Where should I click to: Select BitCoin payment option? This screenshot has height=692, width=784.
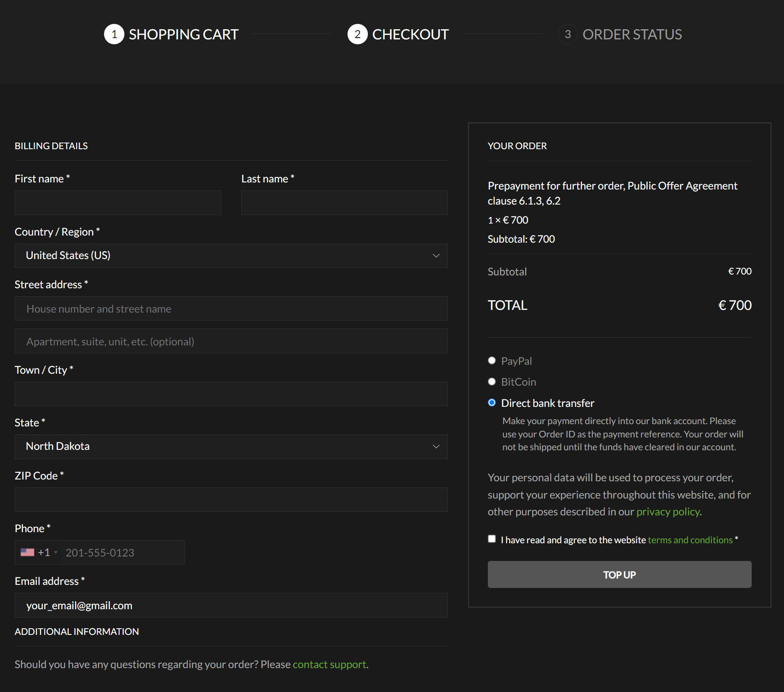click(x=492, y=382)
